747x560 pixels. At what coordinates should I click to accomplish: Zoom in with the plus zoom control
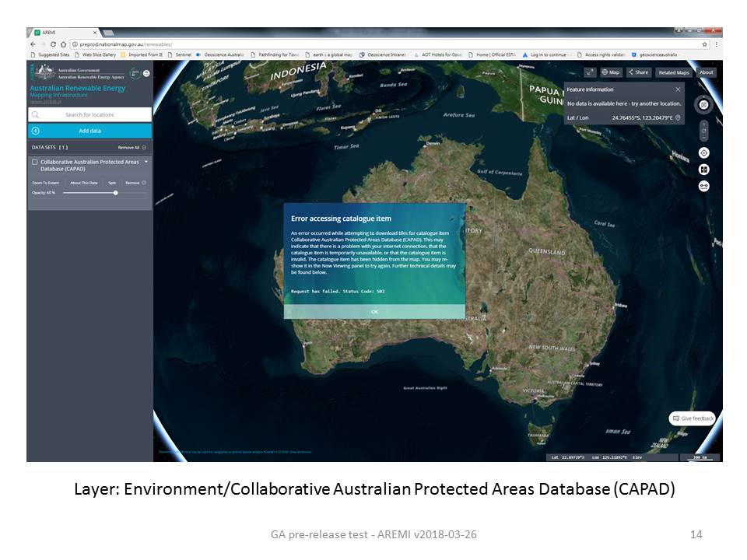coord(704,124)
